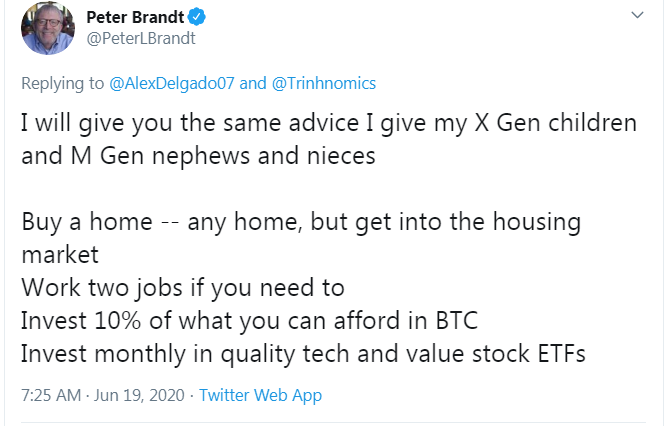Click the 'Buy a home -- any home' line
This screenshot has height=426, width=670.
[300, 222]
